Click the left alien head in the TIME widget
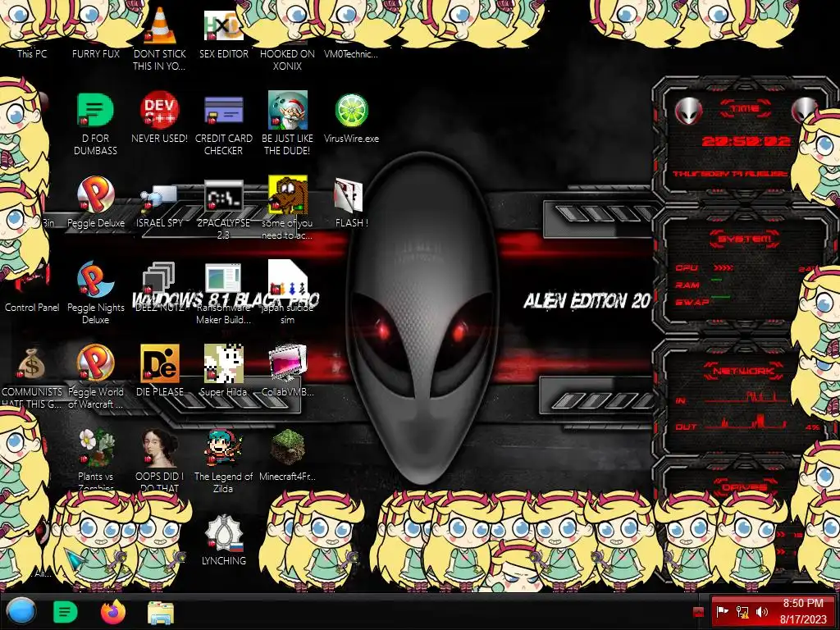Image resolution: width=840 pixels, height=630 pixels. pyautogui.click(x=688, y=112)
